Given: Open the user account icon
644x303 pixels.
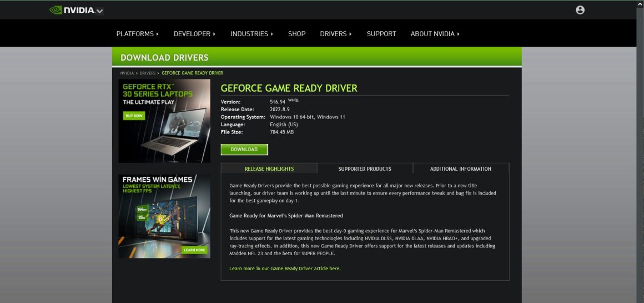Looking at the screenshot, I should pos(580,10).
